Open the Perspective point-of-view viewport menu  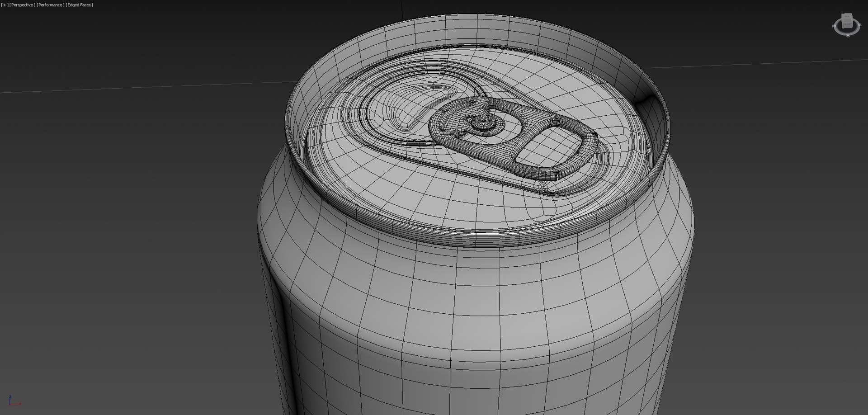(x=22, y=5)
